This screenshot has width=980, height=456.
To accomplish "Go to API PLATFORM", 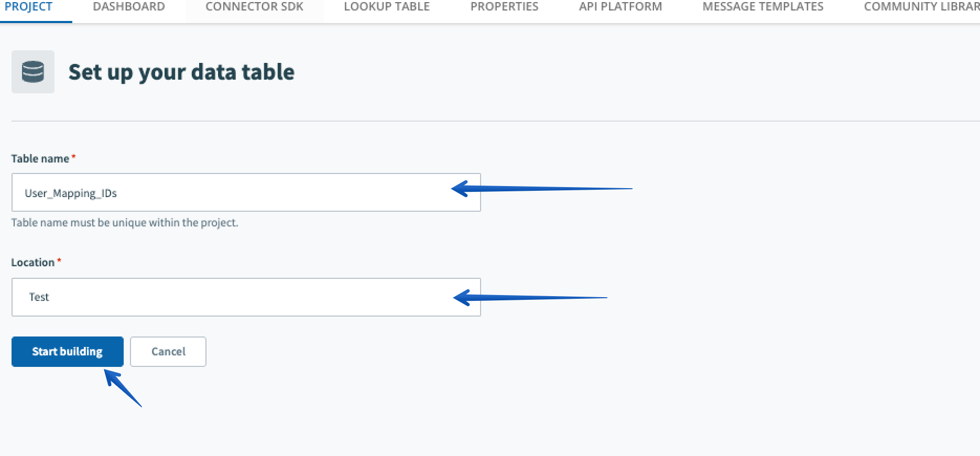I will click(x=620, y=7).
